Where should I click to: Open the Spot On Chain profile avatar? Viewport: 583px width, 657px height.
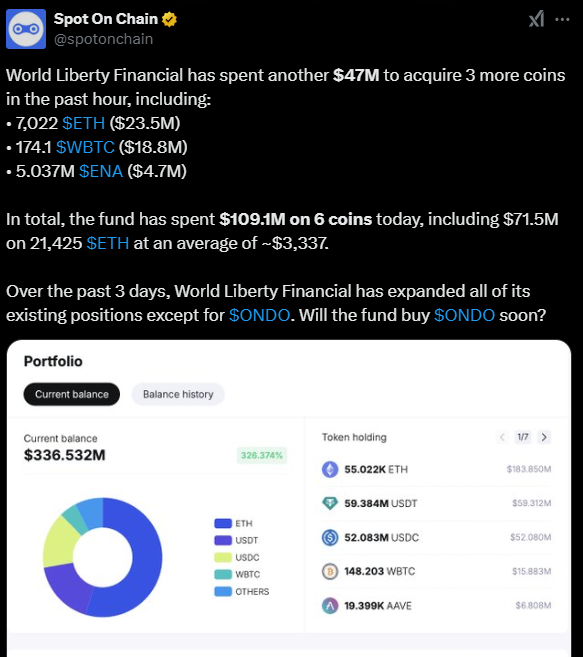26,29
